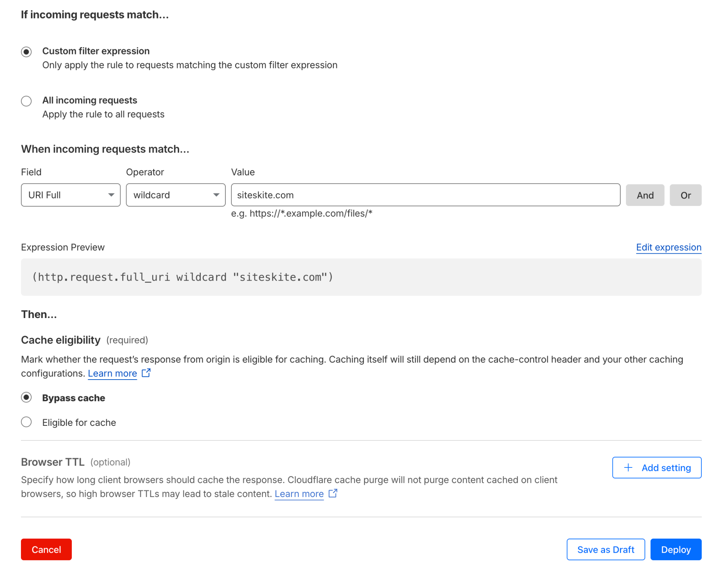This screenshot has height=582, width=728.
Task: Open the wildcard operator dropdown
Action: click(176, 195)
